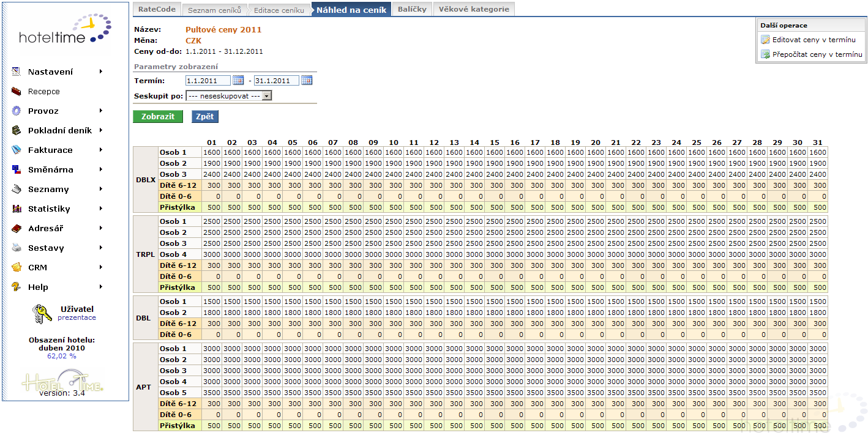Open calendar picker for end date
This screenshot has width=868, height=433.
pos(307,80)
